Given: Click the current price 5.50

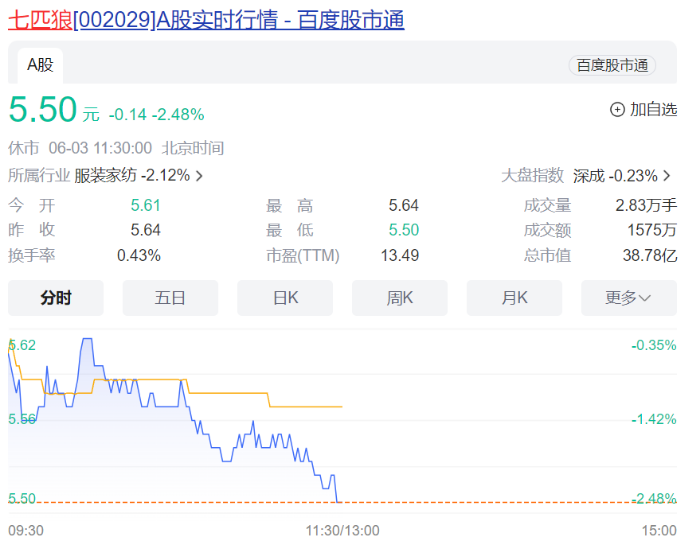Looking at the screenshot, I should (43, 109).
